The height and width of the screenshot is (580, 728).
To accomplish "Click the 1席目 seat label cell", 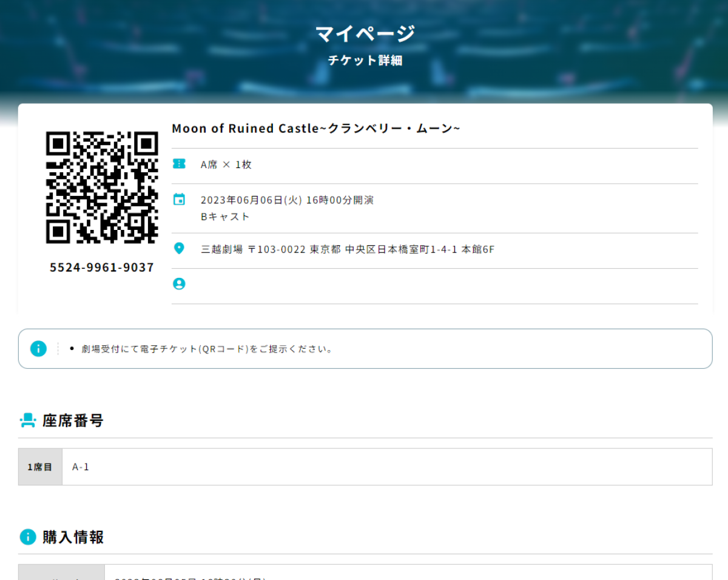I will tap(40, 467).
